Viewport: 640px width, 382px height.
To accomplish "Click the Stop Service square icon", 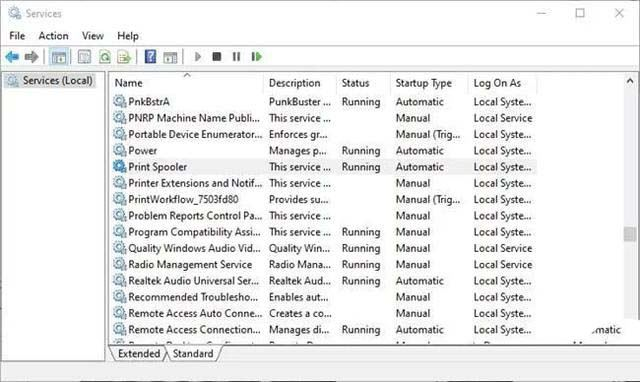I will pos(217,57).
